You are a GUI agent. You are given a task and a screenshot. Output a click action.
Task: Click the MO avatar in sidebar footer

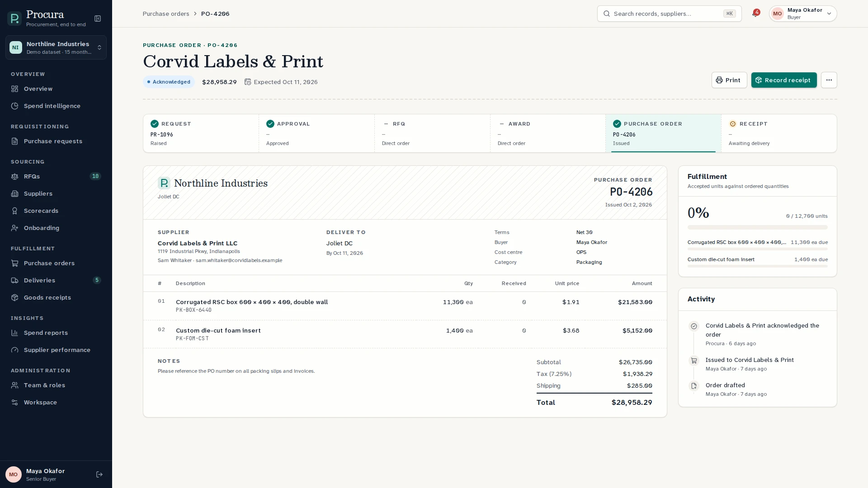(13, 474)
